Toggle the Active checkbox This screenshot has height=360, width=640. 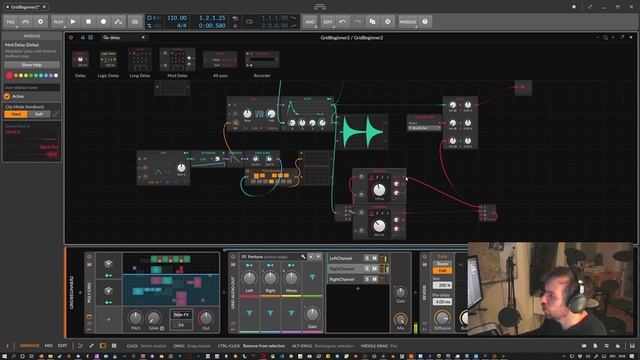[x=7, y=96]
